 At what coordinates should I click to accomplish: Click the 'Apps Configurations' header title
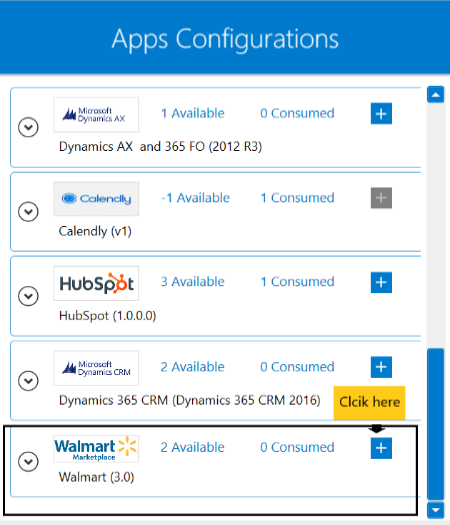[x=225, y=39]
